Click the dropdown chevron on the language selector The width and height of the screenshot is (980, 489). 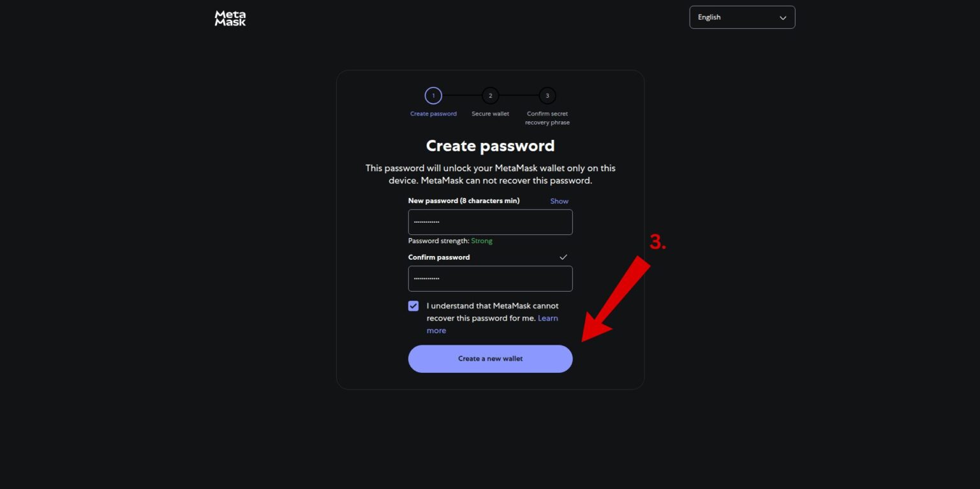point(783,17)
